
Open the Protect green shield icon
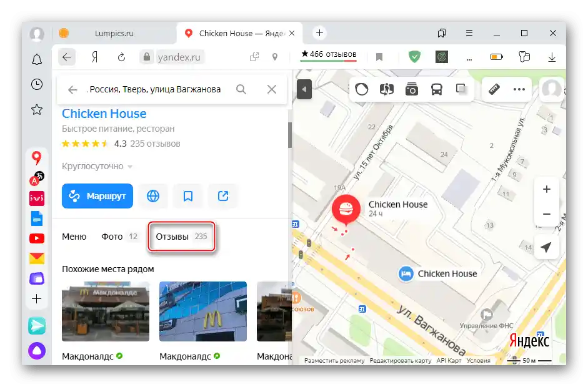[414, 57]
